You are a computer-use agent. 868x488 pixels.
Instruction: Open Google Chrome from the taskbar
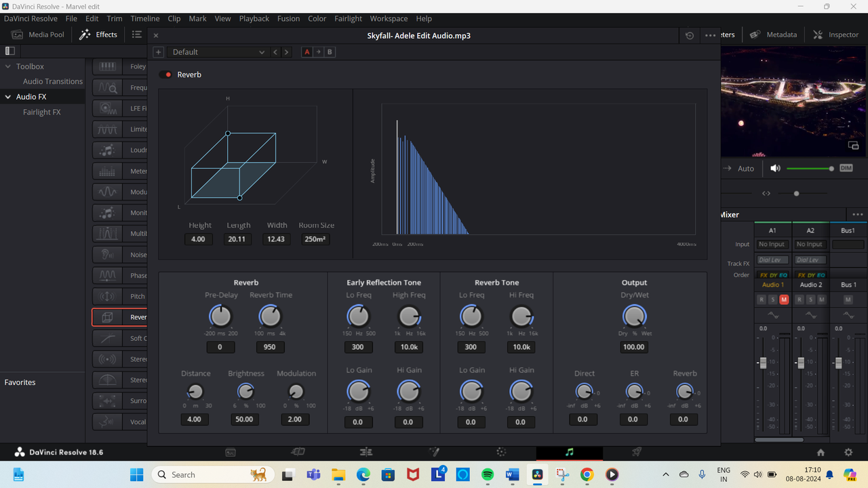tap(587, 474)
